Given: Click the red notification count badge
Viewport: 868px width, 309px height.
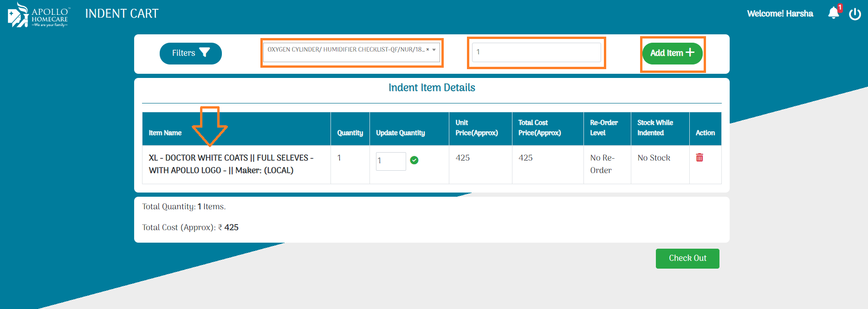Looking at the screenshot, I should point(840,8).
